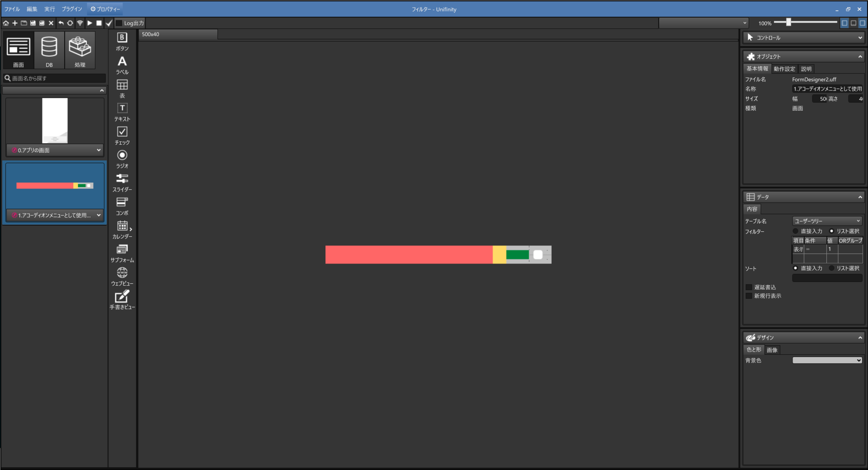Click the stop square icon
Screen dimensions: 868x470
click(99, 23)
